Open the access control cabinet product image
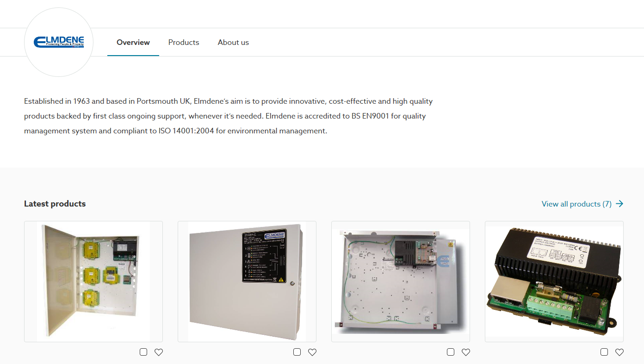This screenshot has width=644, height=364. click(93, 282)
